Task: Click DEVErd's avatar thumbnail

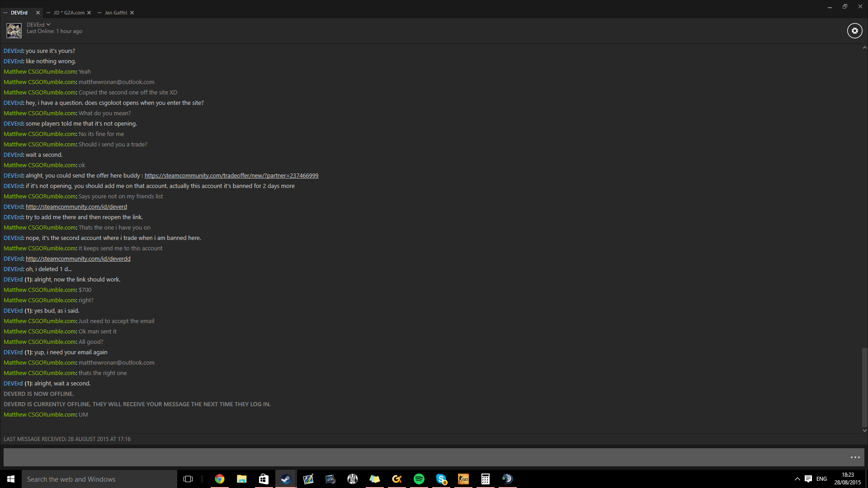Action: (x=14, y=31)
